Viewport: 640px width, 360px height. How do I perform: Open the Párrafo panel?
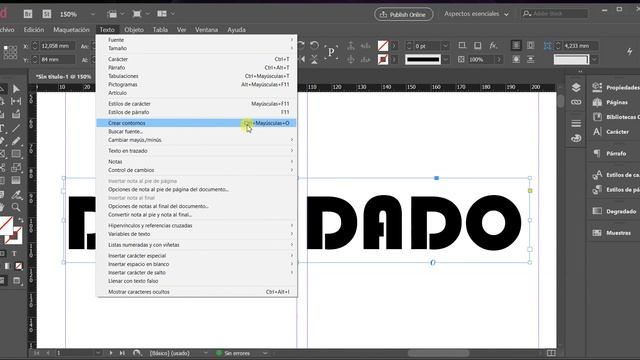pos(609,153)
